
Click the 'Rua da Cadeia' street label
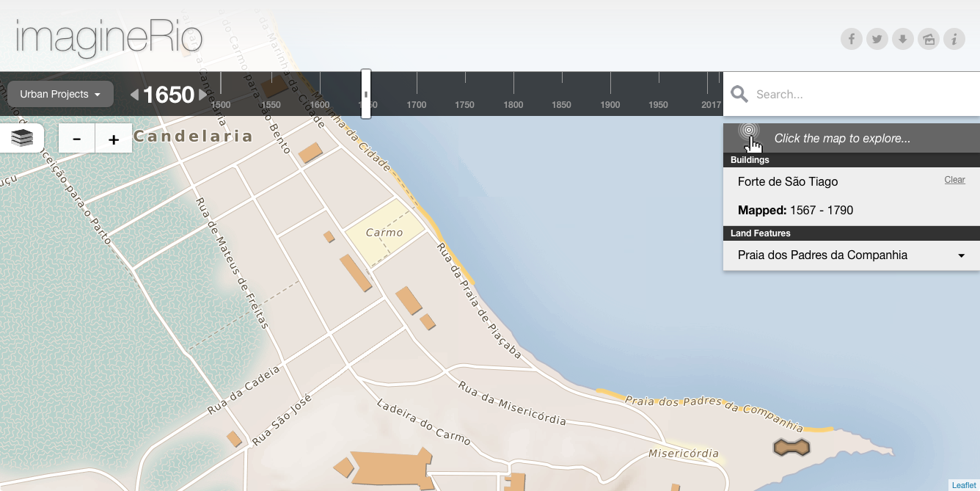click(244, 390)
